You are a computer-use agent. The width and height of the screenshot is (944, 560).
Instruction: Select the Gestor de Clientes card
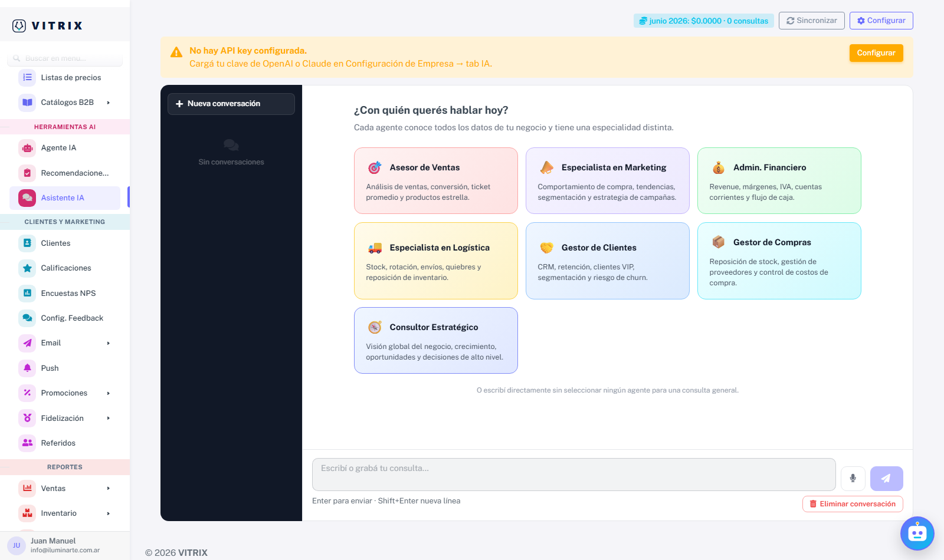(608, 261)
